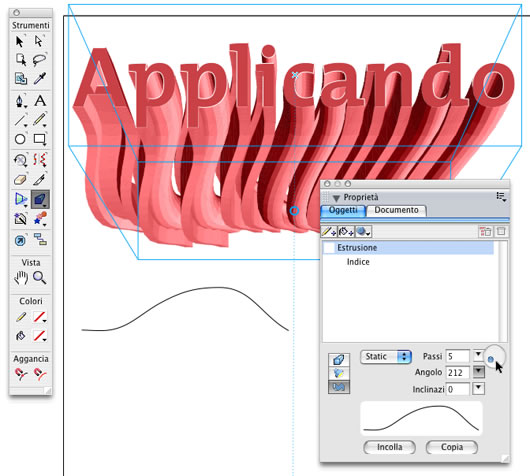The image size is (530, 476).
Task: Select the Zoom magnifier tool
Action: tap(40, 278)
